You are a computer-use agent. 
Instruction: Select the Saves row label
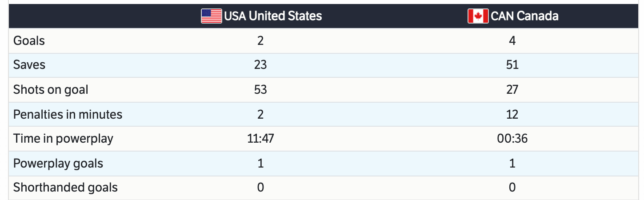tap(29, 65)
